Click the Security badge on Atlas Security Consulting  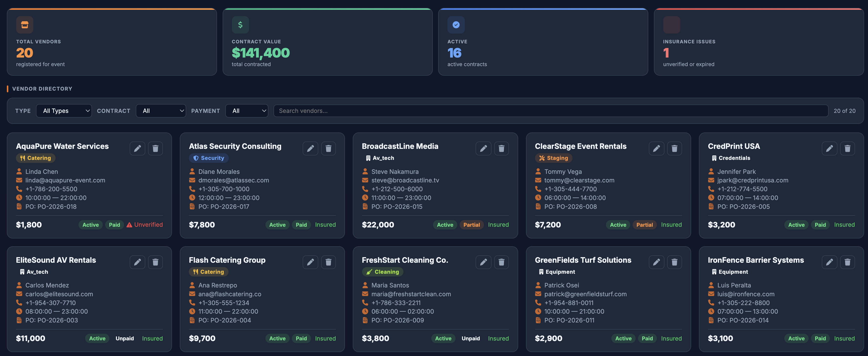click(209, 158)
